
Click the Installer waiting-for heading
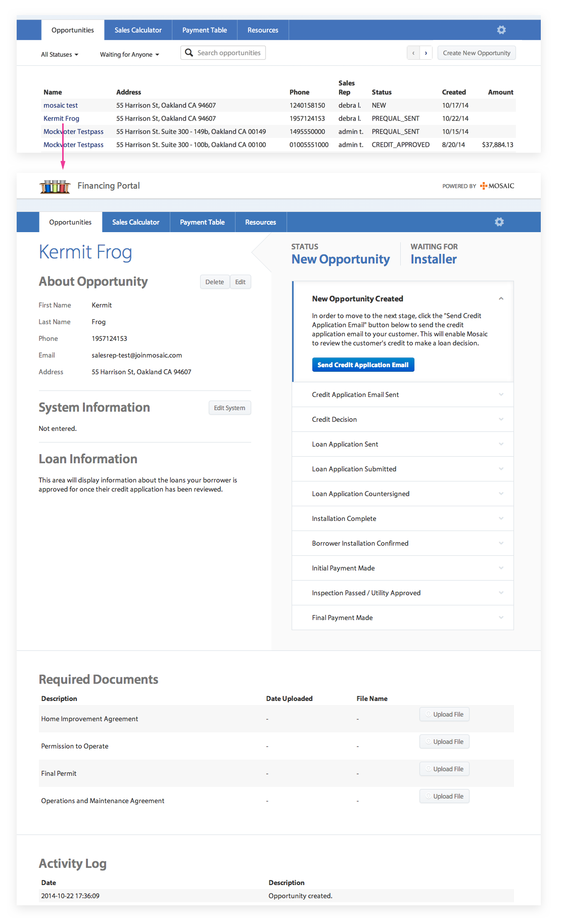tap(434, 259)
